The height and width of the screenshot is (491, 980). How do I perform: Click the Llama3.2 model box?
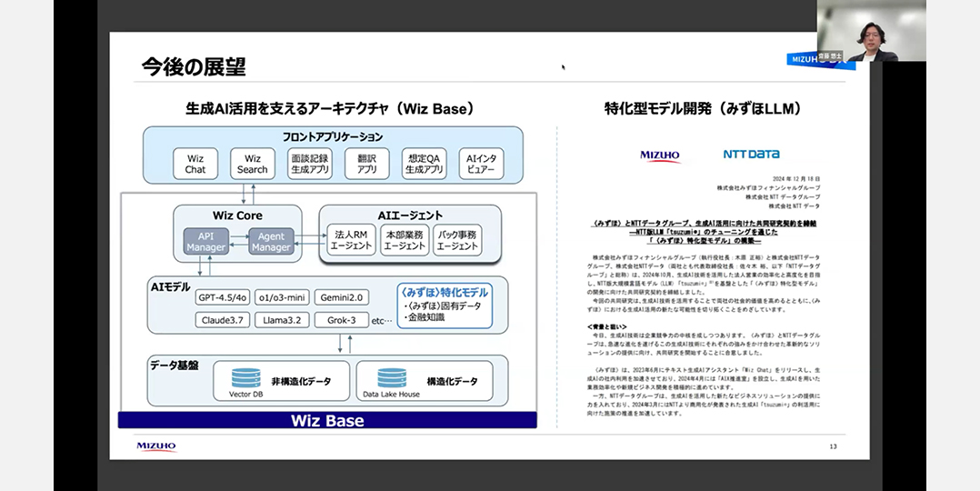pyautogui.click(x=281, y=320)
